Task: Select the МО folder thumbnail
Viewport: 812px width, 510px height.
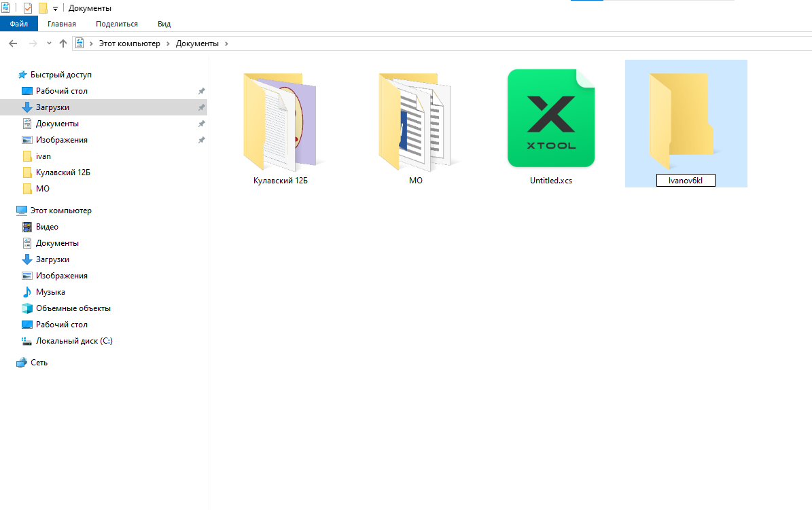Action: pyautogui.click(x=415, y=122)
